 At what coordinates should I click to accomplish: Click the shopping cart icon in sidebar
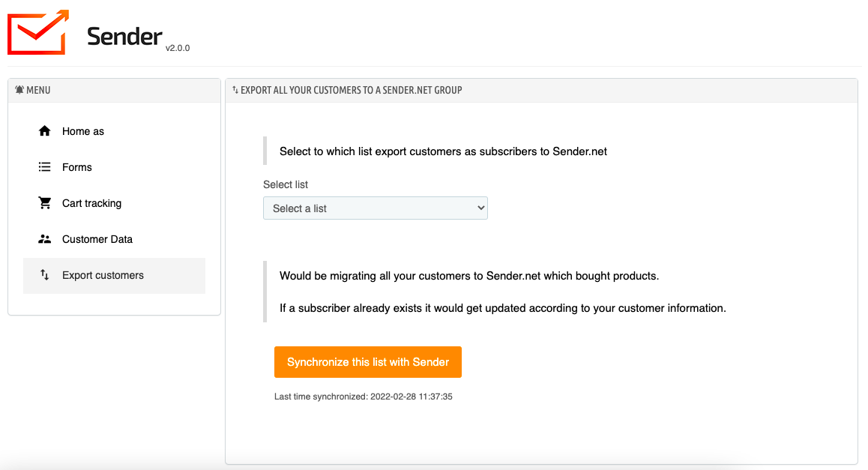tap(45, 203)
